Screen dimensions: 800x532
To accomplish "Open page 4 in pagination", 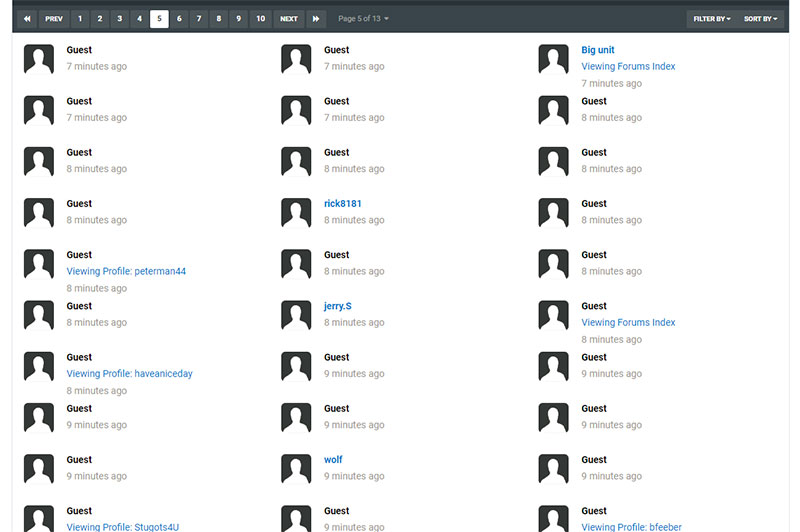I will pos(139,19).
